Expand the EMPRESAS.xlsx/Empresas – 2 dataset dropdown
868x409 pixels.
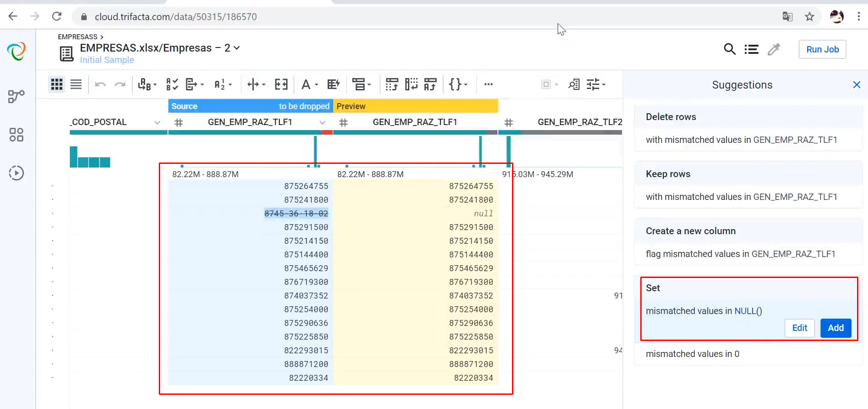coord(237,48)
